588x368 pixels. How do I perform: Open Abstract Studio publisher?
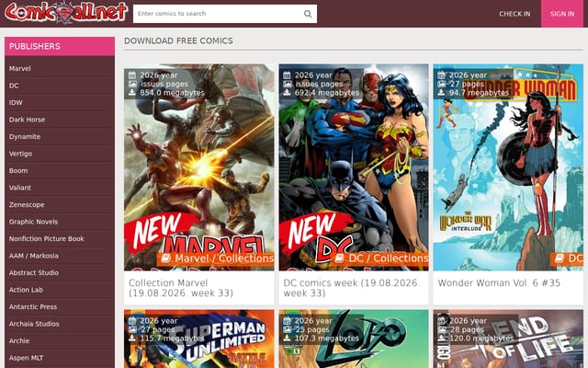(34, 273)
